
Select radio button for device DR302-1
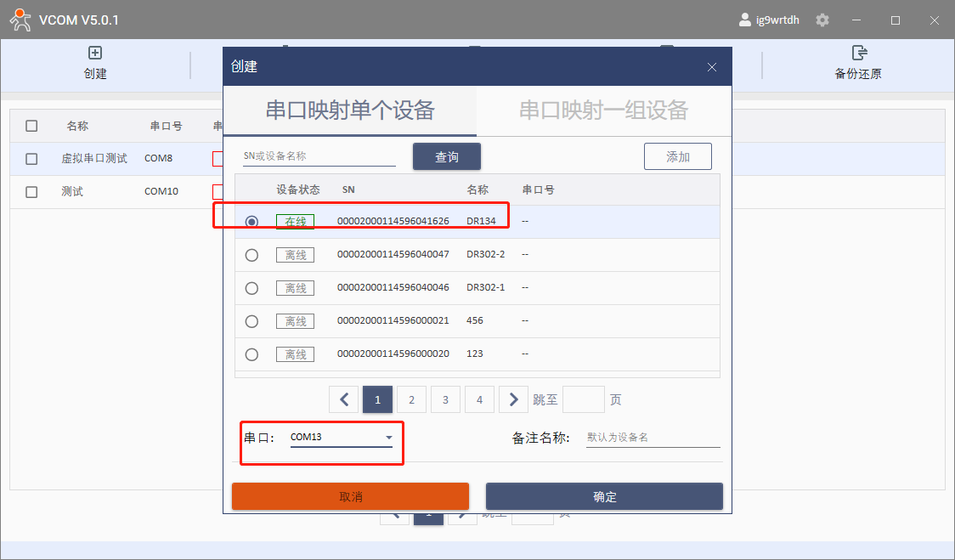click(x=251, y=288)
